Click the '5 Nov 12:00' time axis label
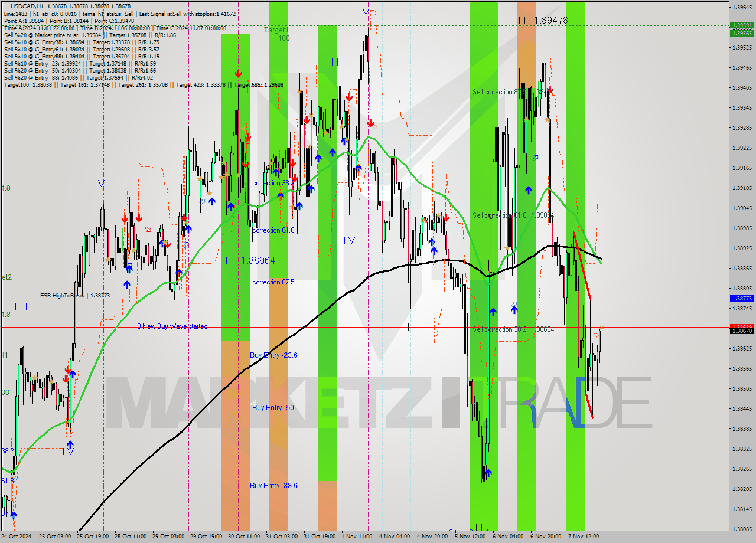 470,537
